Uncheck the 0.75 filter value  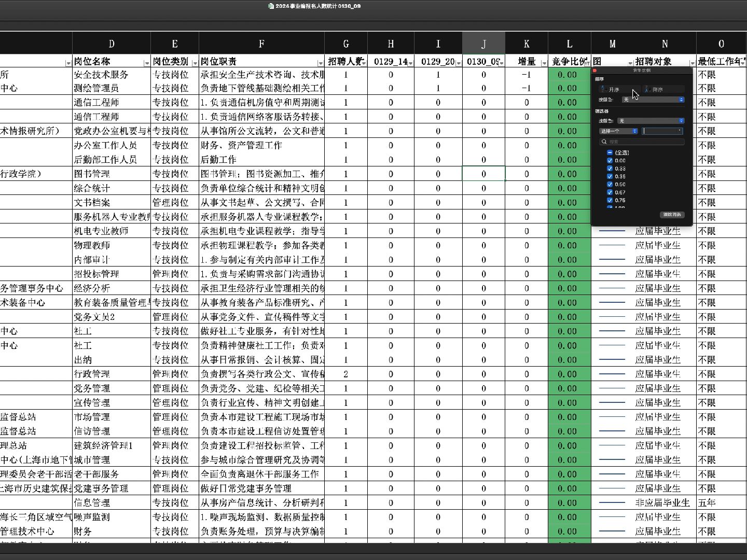(610, 200)
